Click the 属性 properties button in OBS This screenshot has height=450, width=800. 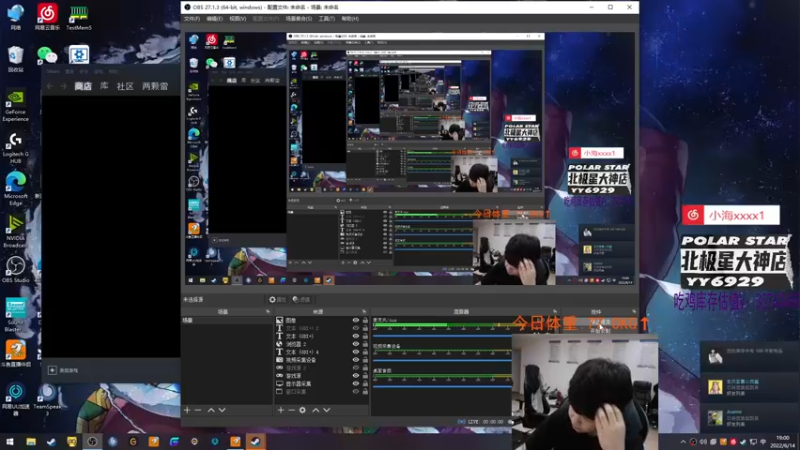pos(278,299)
